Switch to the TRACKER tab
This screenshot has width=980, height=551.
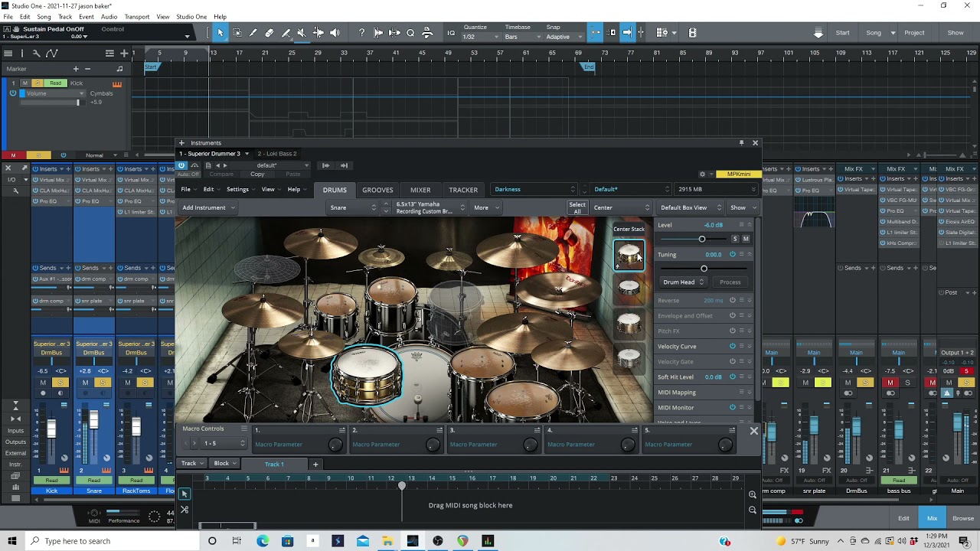pyautogui.click(x=463, y=190)
